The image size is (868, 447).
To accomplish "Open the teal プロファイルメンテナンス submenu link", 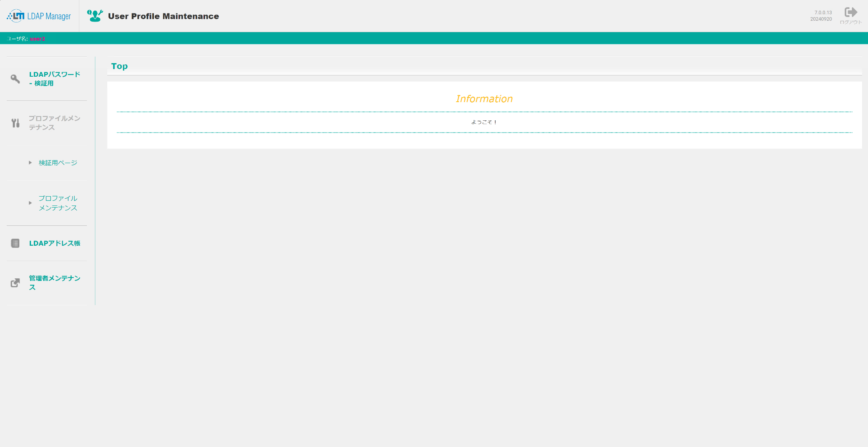I will coord(58,203).
